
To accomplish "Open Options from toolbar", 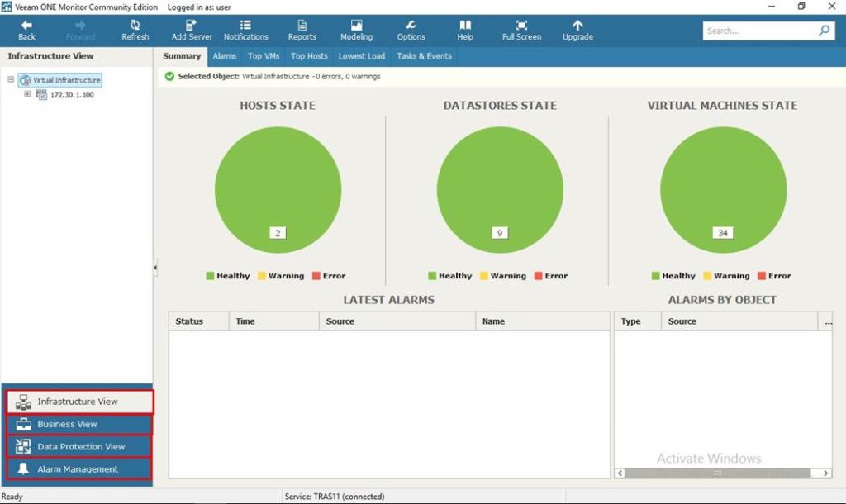I will [x=411, y=31].
